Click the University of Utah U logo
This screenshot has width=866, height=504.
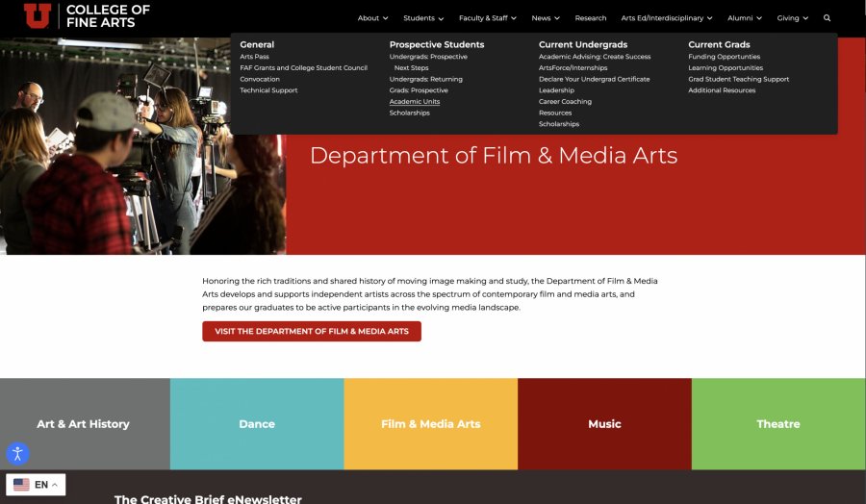click(38, 15)
